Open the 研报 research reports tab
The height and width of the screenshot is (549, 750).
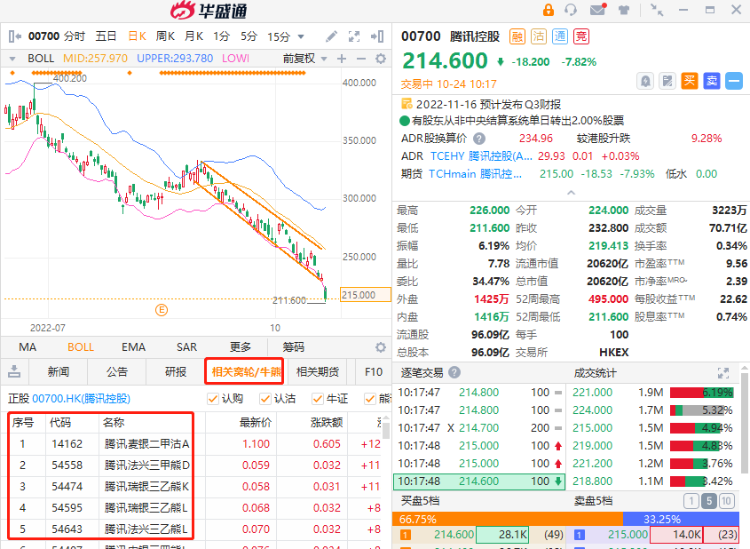coord(176,372)
